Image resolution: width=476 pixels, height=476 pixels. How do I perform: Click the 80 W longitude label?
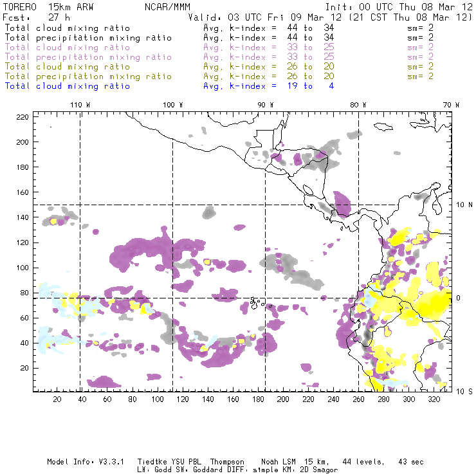coord(358,105)
